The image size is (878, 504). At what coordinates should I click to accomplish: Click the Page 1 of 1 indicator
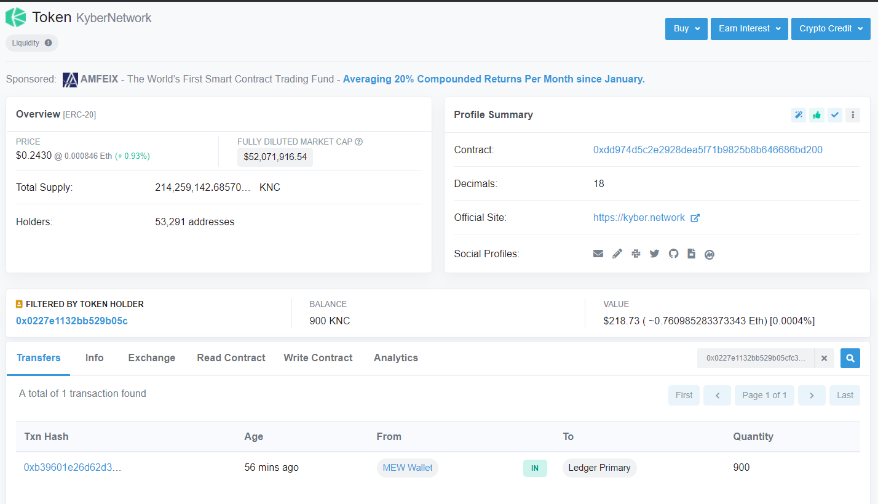pos(764,395)
